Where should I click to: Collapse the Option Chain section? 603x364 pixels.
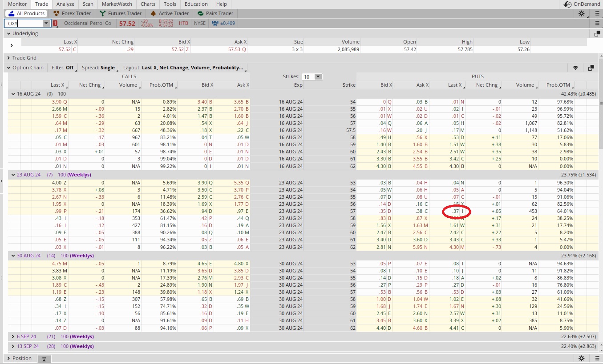coord(8,68)
